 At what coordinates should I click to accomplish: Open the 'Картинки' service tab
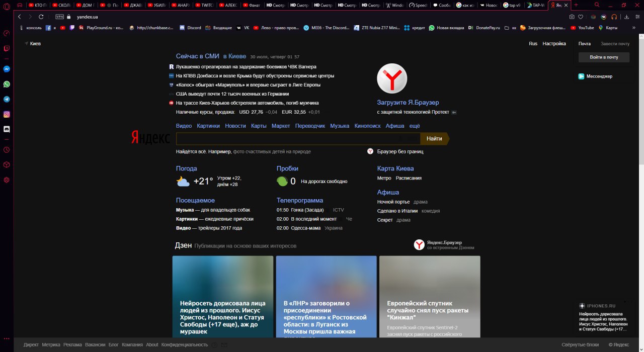(208, 126)
